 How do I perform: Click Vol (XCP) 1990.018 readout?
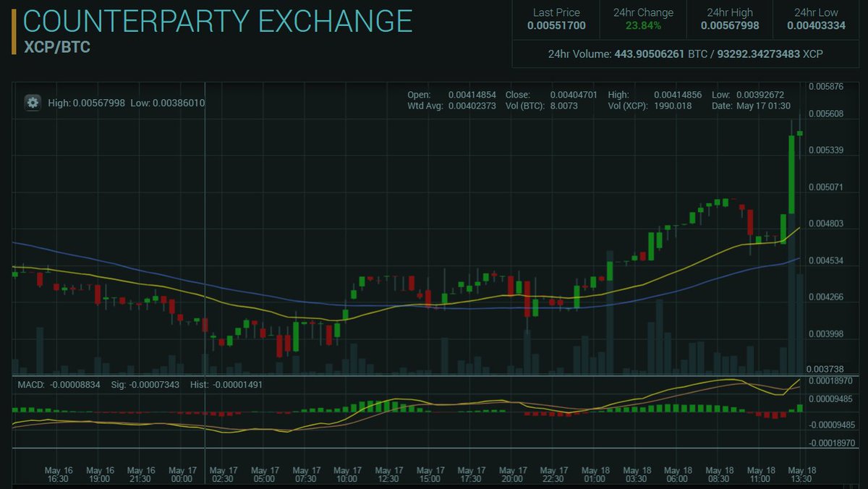650,106
